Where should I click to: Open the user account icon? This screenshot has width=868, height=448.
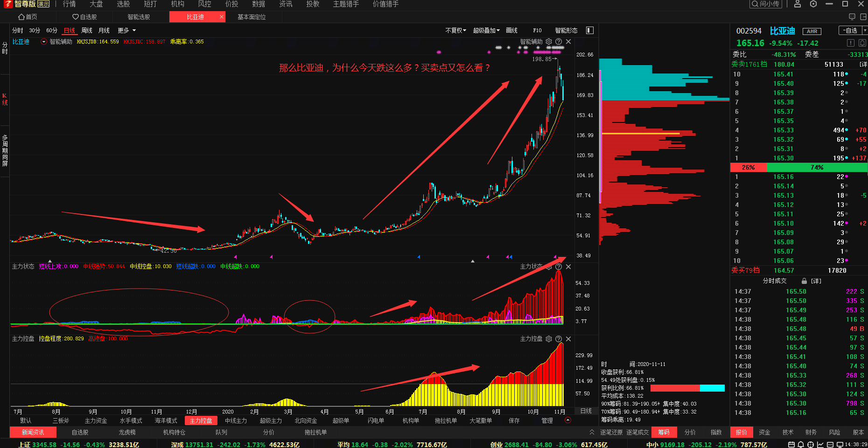coord(797,4)
